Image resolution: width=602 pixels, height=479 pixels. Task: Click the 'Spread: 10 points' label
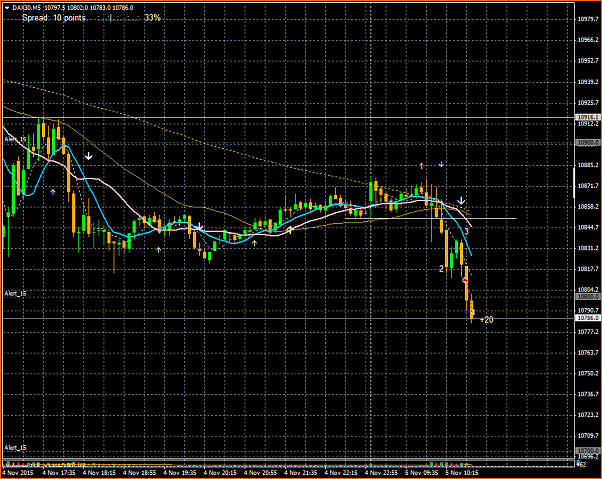click(x=54, y=18)
